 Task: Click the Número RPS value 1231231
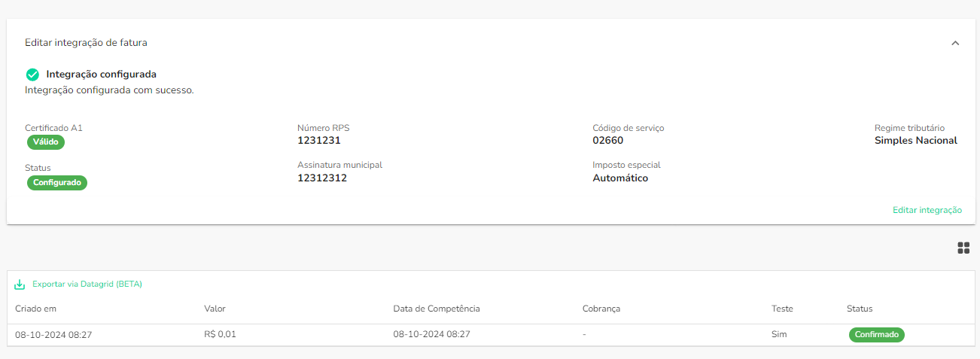319,140
